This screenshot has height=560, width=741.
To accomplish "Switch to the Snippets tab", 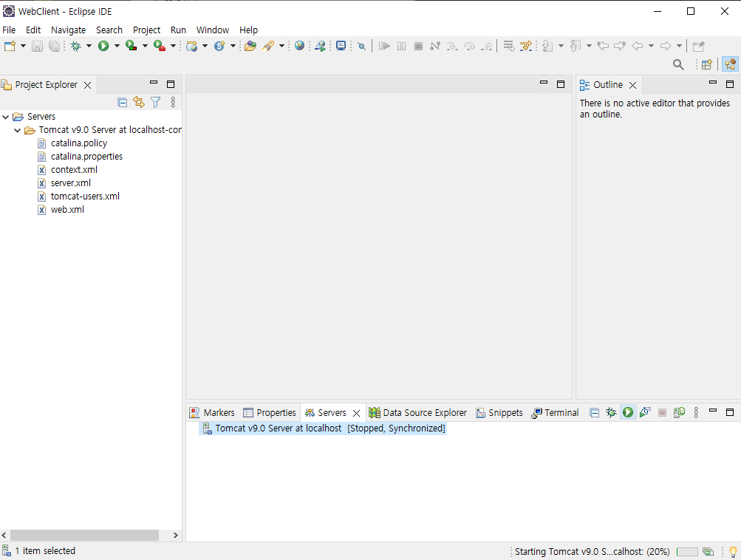I will tap(499, 412).
